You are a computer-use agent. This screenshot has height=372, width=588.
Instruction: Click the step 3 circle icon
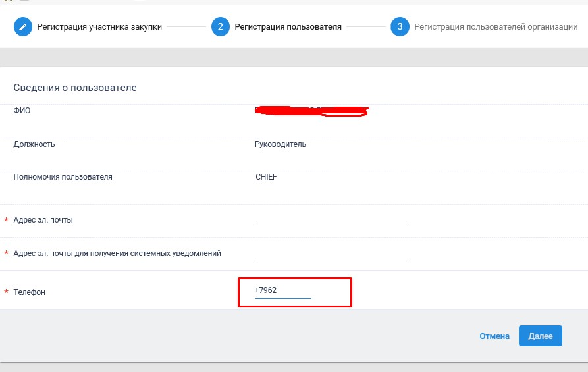(x=399, y=27)
